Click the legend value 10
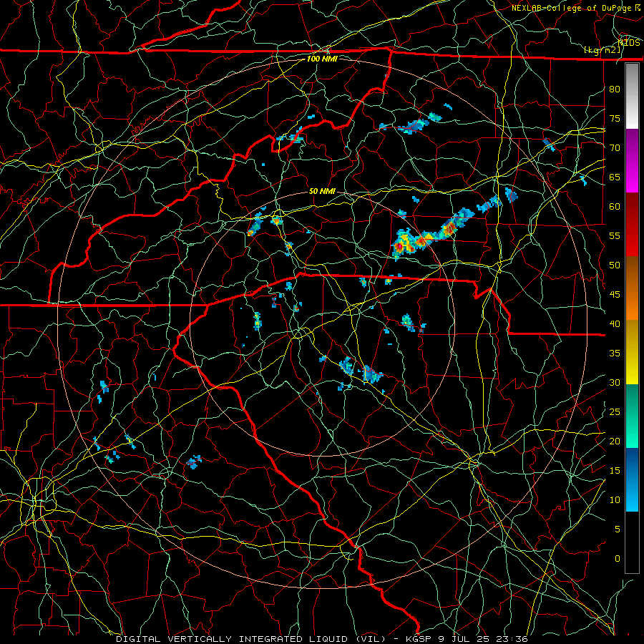 pyautogui.click(x=615, y=500)
